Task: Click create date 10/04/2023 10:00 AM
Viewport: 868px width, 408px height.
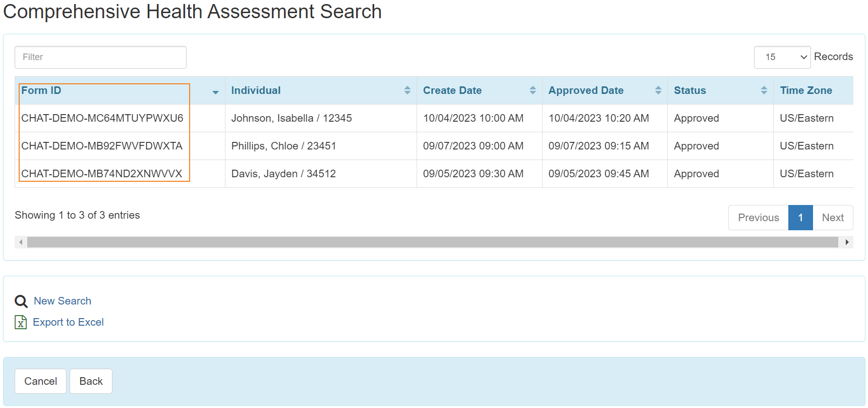Action: (473, 118)
